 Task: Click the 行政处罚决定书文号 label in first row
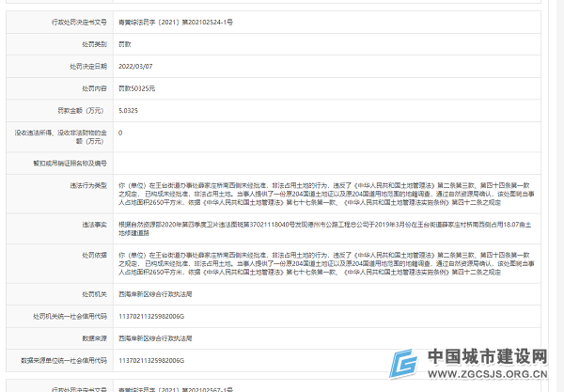coord(79,23)
